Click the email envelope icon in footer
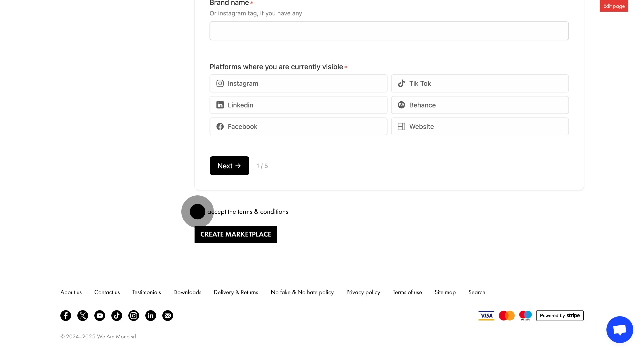Screen dimensions: 644x352 click(x=167, y=316)
